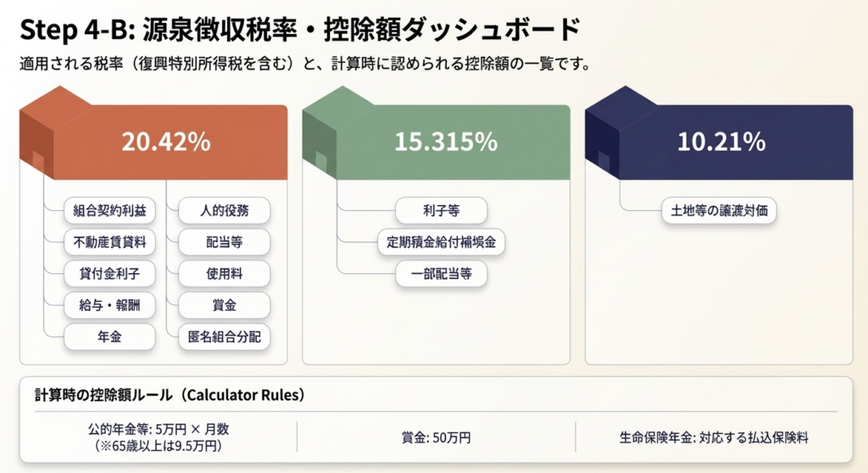Click the 人的役務 pill
Image resolution: width=868 pixels, height=473 pixels.
coord(224,210)
